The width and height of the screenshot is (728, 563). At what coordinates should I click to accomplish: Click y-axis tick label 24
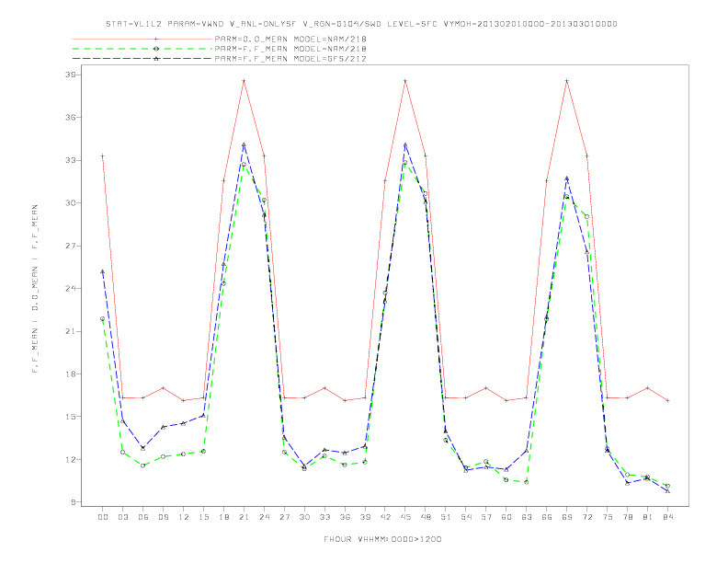[x=70, y=289]
